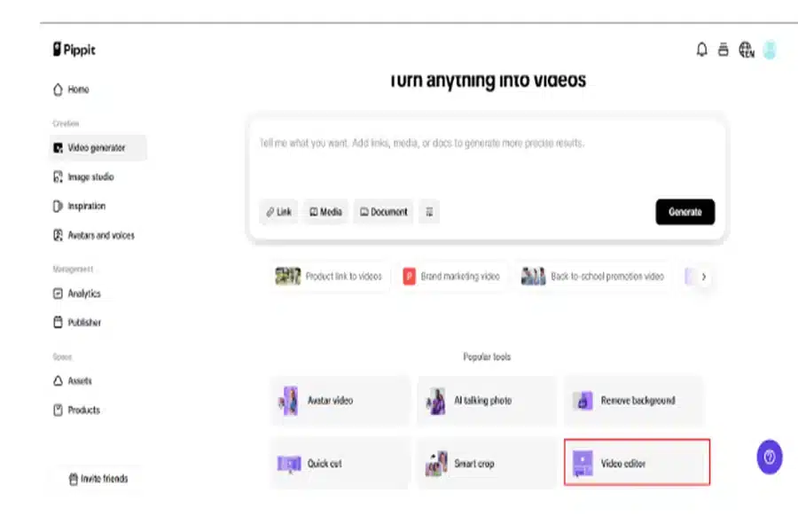This screenshot has height=532, width=798.
Task: Open Analytics page
Action: (x=77, y=293)
